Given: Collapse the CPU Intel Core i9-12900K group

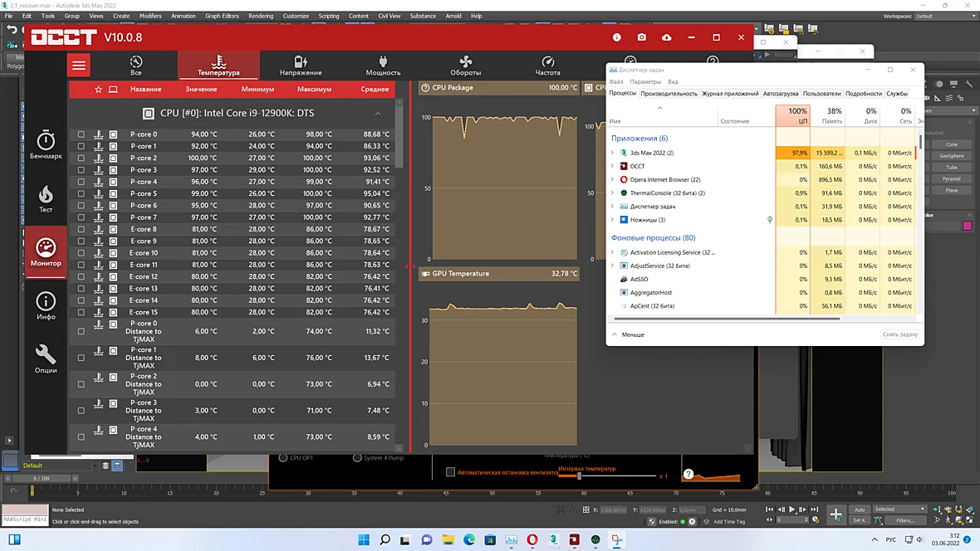Looking at the screenshot, I should coord(378,114).
